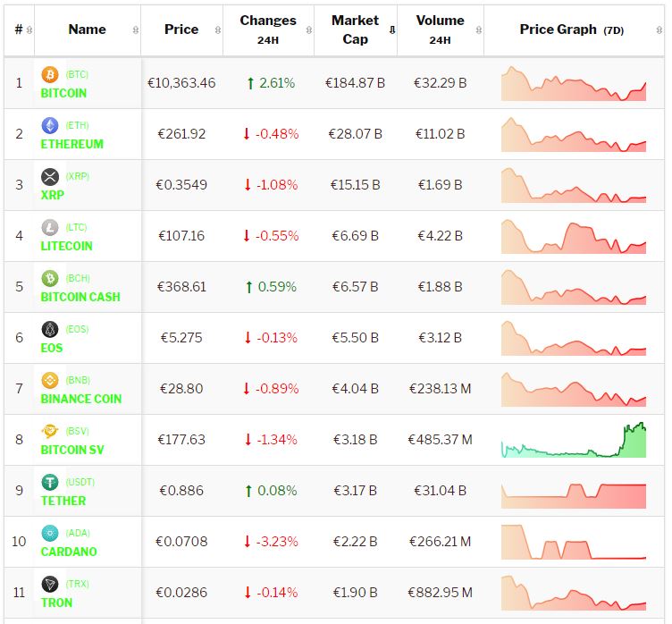Sort rank column using # arrows

[29, 30]
